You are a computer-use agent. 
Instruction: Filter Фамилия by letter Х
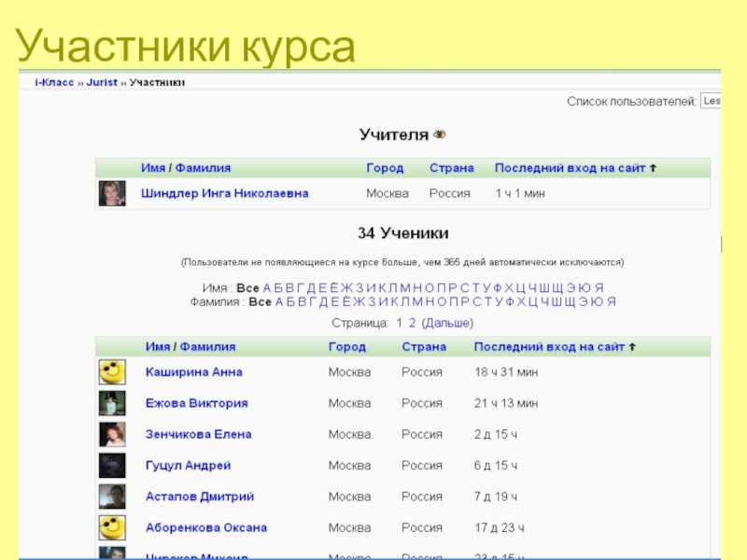pyautogui.click(x=522, y=301)
